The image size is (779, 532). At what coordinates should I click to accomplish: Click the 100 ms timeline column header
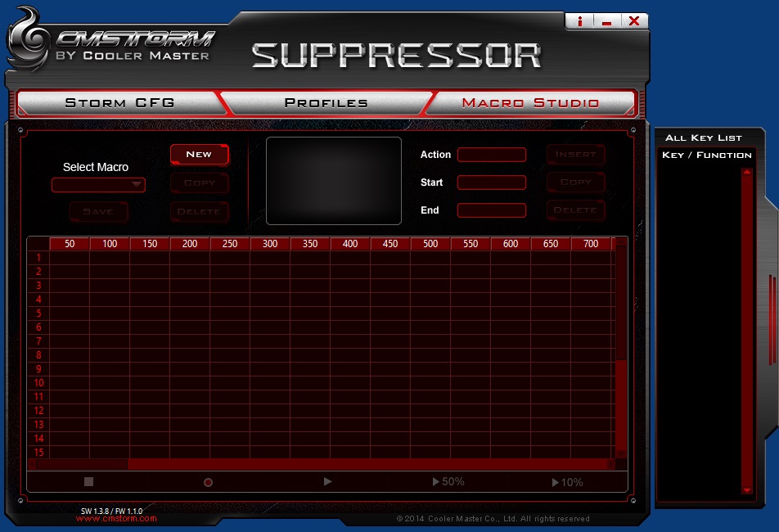[110, 244]
